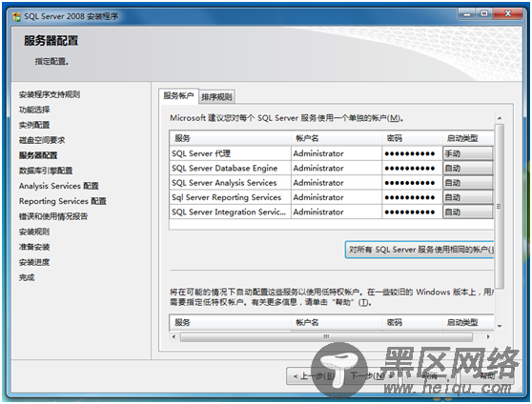Screen dimensions: 532x404
Task: Click the up arrow of vertical scrollbar
Action: (x=500, y=118)
